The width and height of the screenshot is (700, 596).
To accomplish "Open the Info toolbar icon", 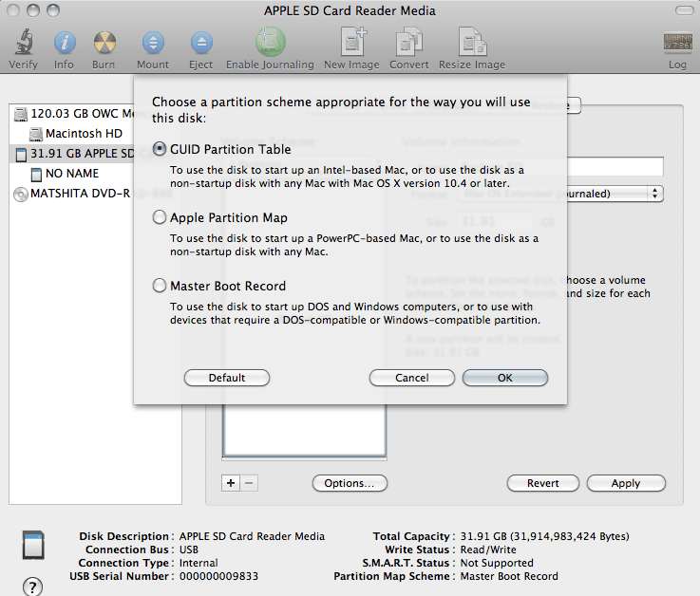I will 65,43.
